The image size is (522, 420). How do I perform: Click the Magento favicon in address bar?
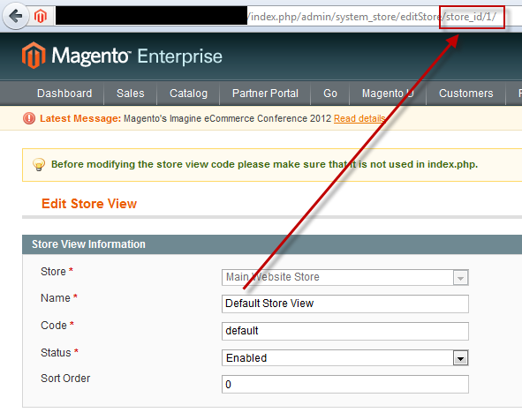[x=41, y=16]
